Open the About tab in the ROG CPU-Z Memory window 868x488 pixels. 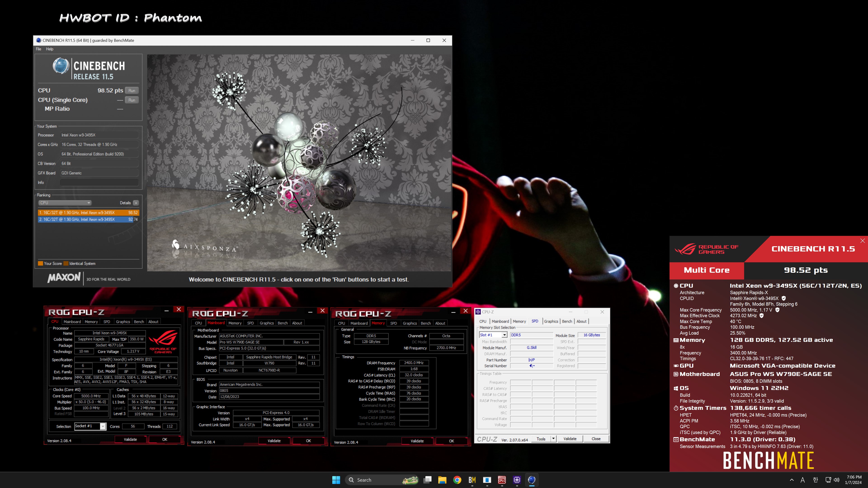[x=440, y=323]
